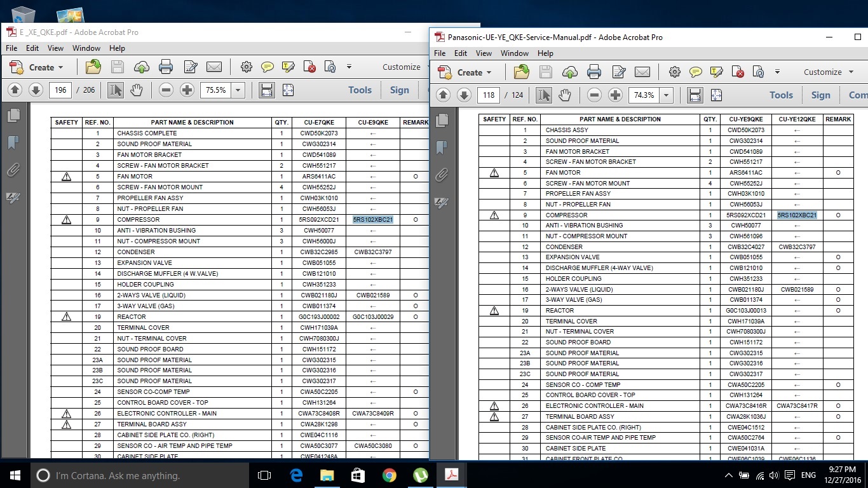Zoom in in Panasonic manual window
This screenshot has width=868, height=488.
click(615, 95)
